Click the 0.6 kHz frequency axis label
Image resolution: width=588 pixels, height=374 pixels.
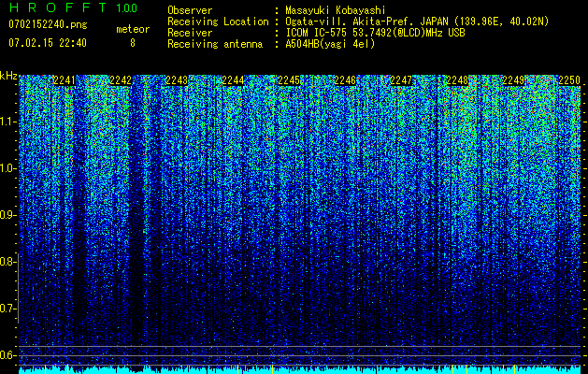coord(7,355)
